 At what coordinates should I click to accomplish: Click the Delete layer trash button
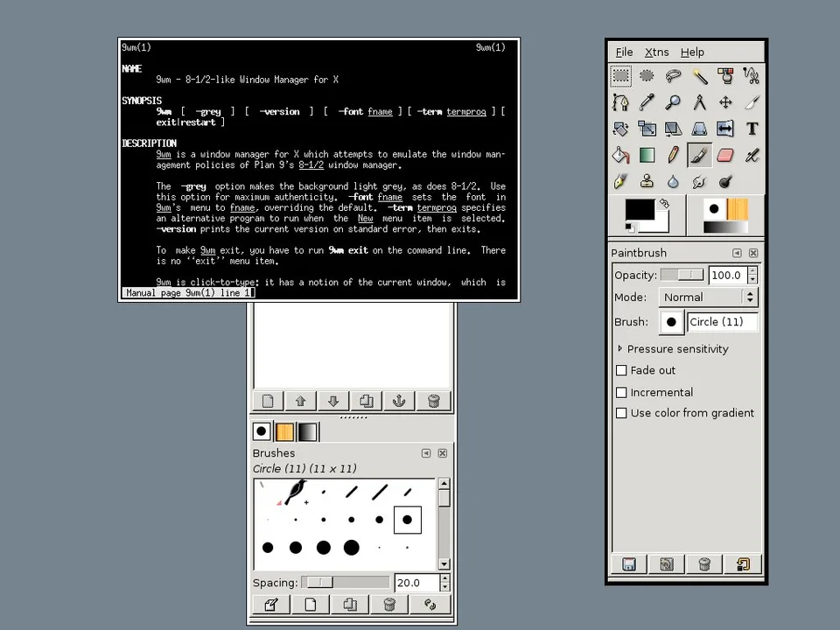point(433,401)
